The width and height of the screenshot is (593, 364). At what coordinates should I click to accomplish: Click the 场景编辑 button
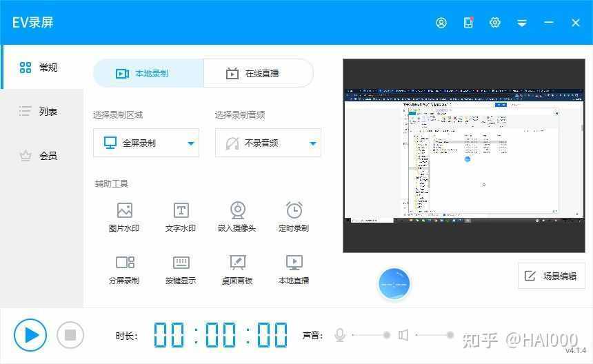tap(551, 276)
